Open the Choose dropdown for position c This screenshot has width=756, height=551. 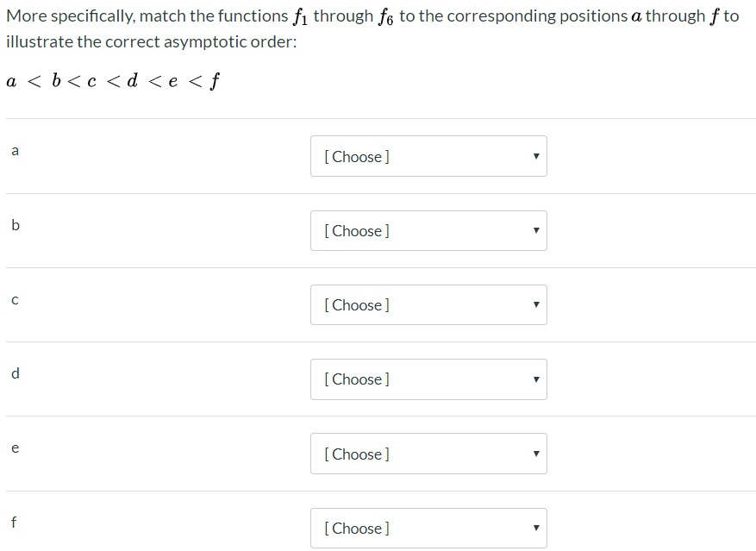(428, 304)
